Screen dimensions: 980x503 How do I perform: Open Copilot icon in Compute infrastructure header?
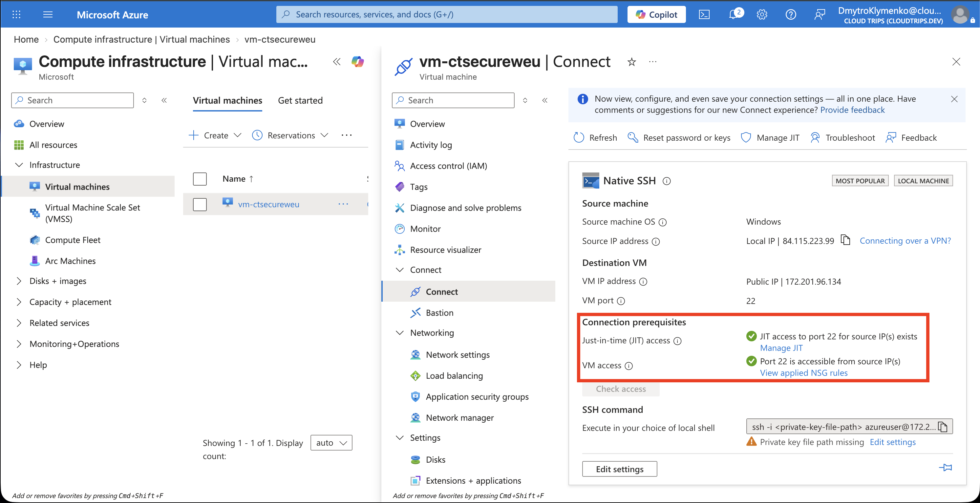tap(358, 62)
